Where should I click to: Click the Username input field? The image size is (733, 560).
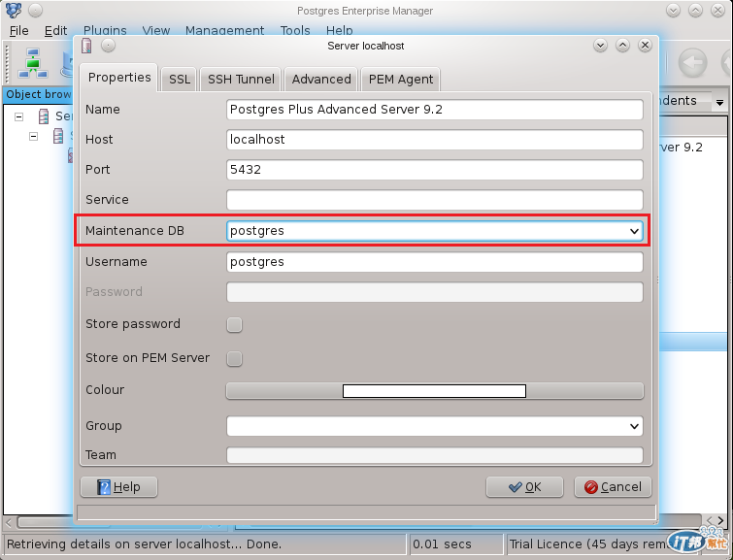(435, 262)
